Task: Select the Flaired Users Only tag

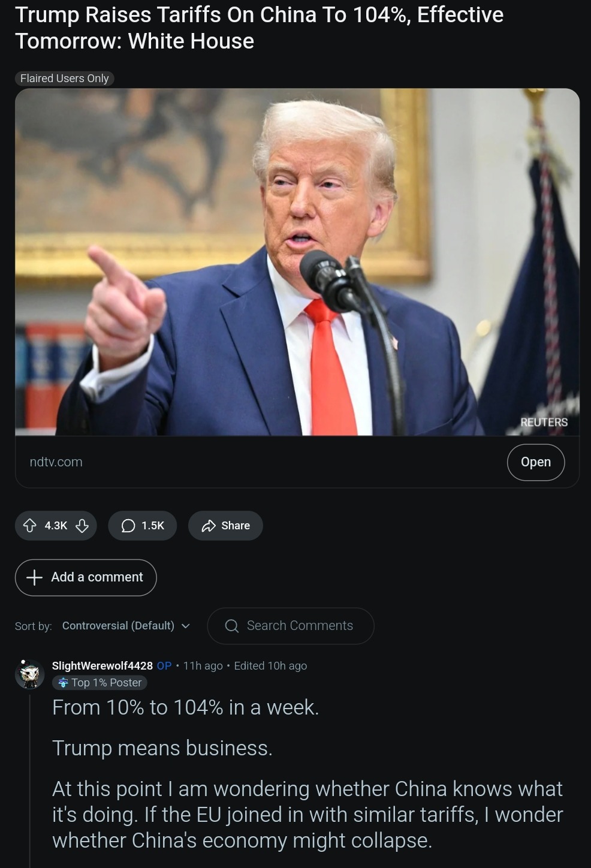Action: pyautogui.click(x=65, y=79)
